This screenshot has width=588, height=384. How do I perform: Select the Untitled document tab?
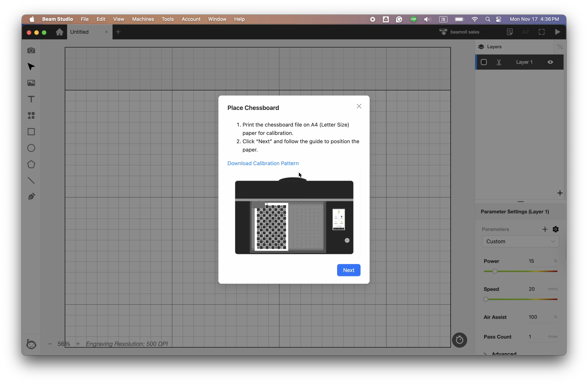point(89,32)
